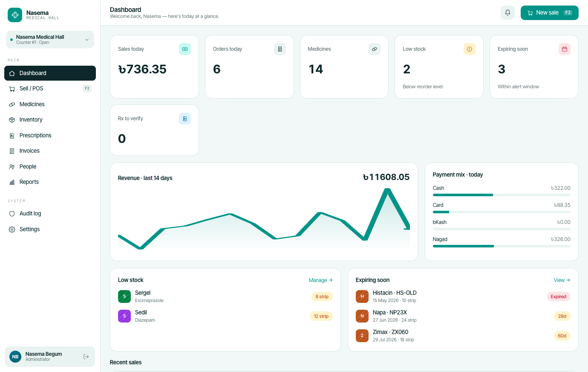Click the 60d badge on Zimax
Image resolution: width=588 pixels, height=372 pixels.
[x=562, y=336]
